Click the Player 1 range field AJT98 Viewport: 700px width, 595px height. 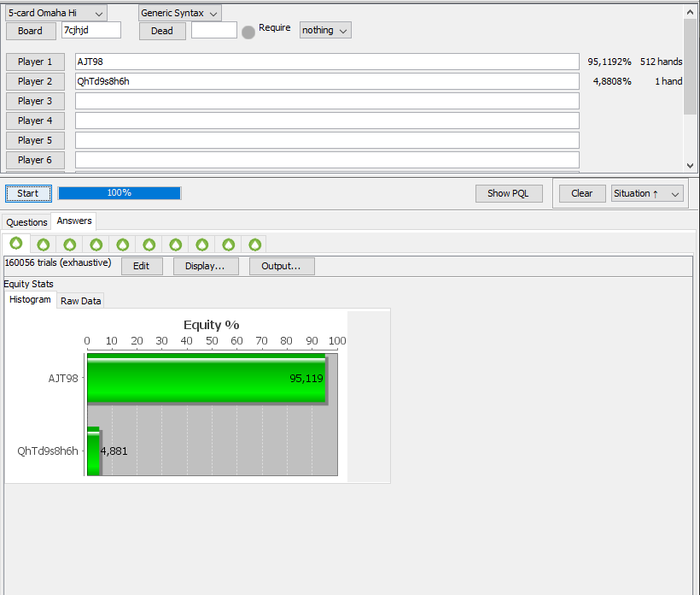click(327, 62)
